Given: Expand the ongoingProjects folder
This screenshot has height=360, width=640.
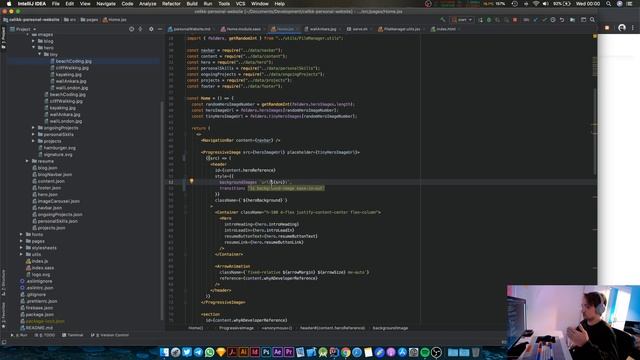Looking at the screenshot, I should (33, 128).
